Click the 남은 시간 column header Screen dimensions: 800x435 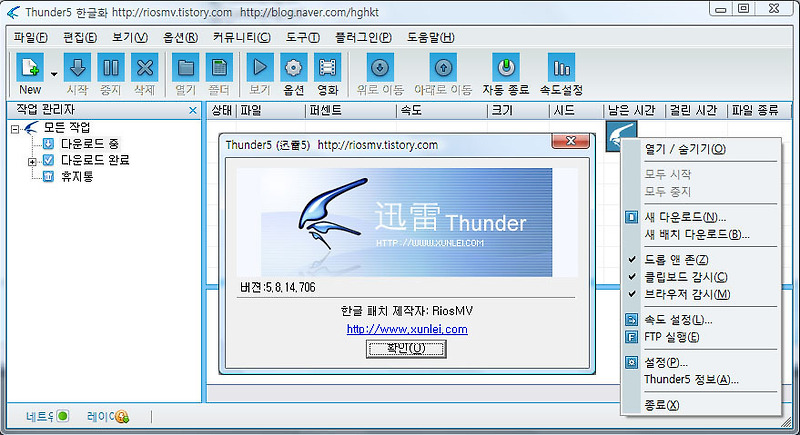coord(634,110)
